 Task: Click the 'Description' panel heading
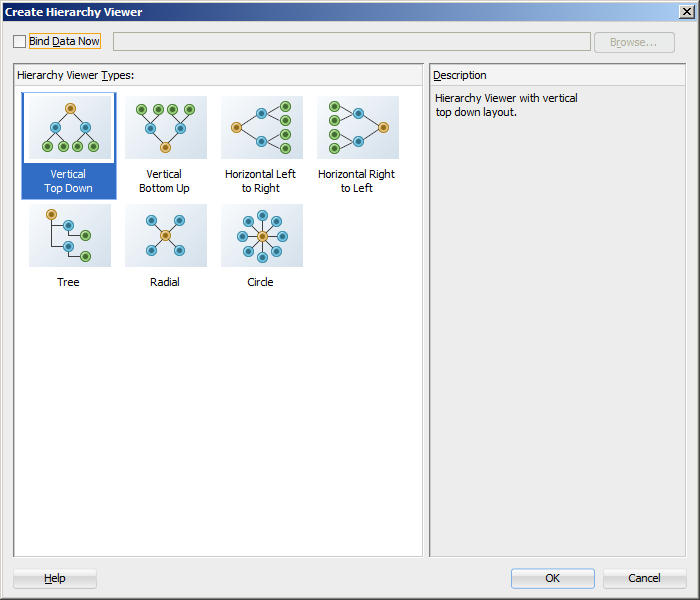460,75
